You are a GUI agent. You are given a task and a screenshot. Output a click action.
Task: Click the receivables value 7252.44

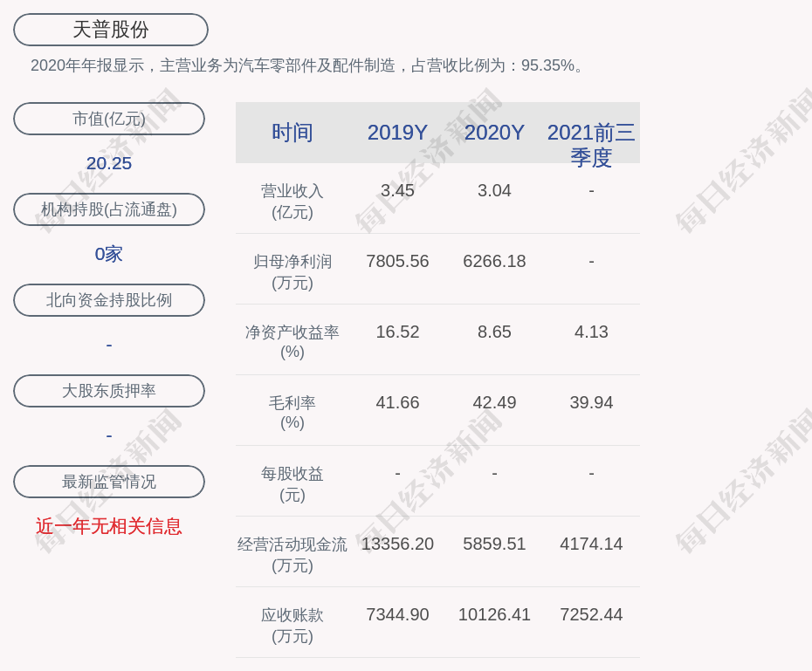click(591, 614)
